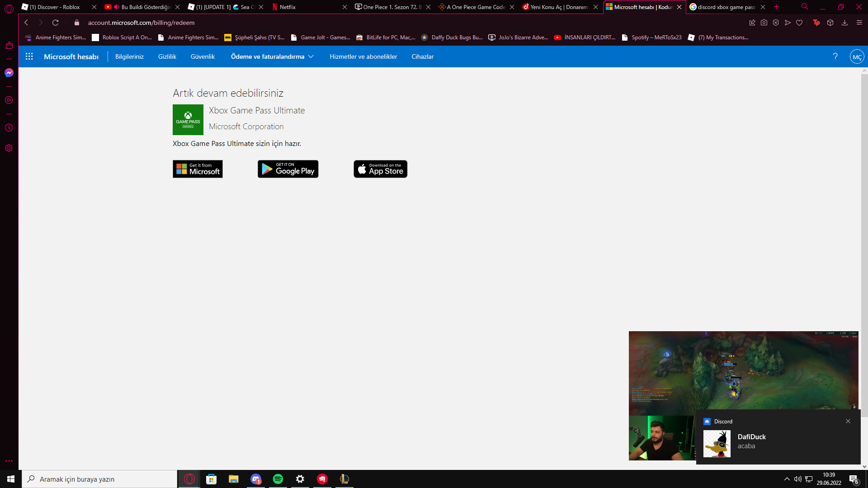Click the snapshot camera icon in address bar
Viewport: 868px width, 488px height.
764,23
